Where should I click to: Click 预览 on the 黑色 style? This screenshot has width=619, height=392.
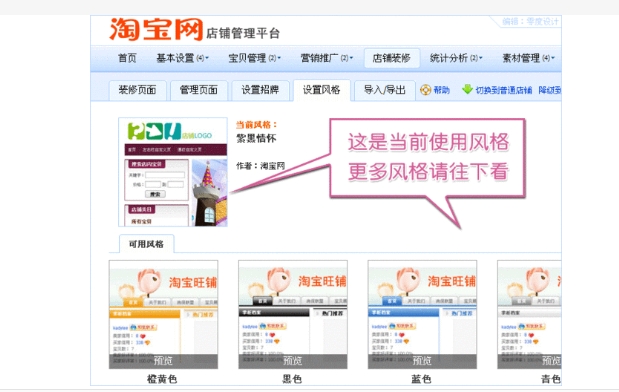tap(293, 361)
